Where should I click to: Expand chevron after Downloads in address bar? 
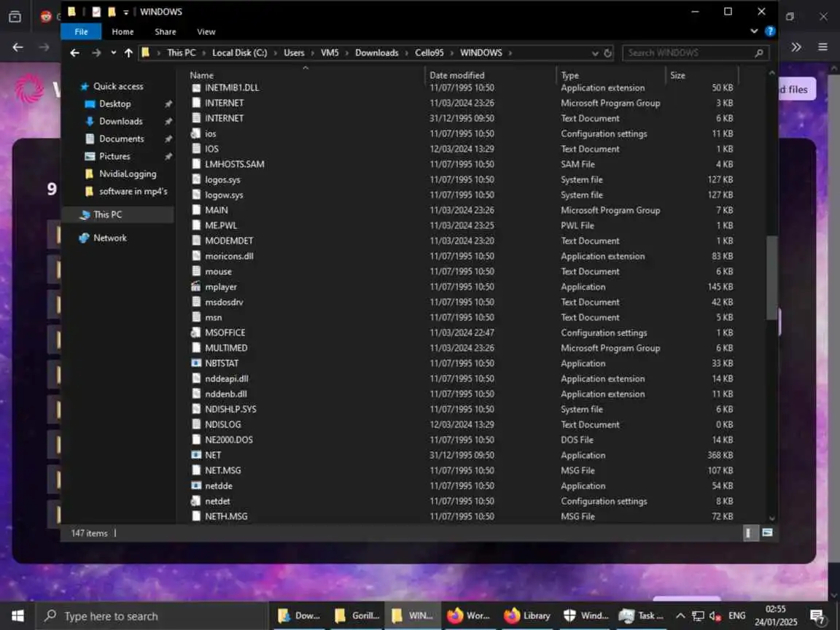point(407,53)
